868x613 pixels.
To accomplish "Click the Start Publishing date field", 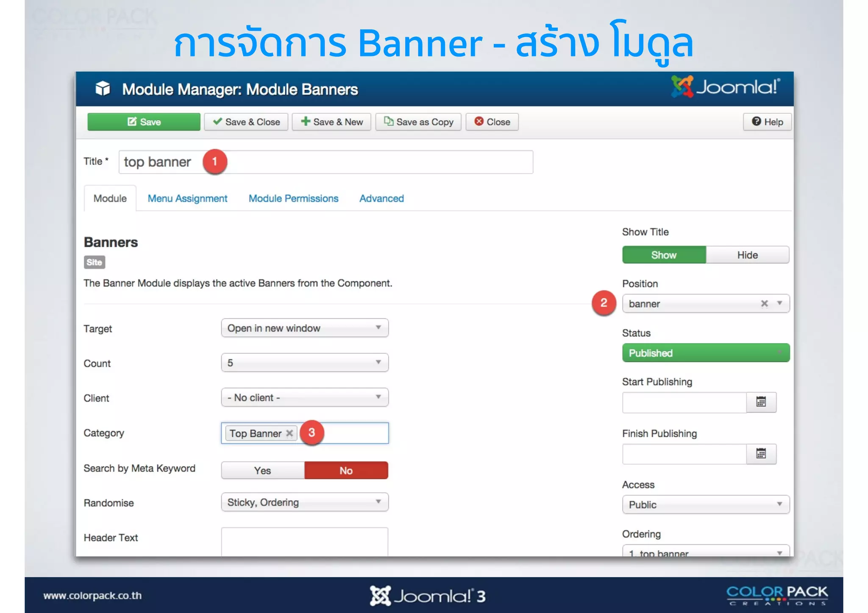I will (684, 402).
